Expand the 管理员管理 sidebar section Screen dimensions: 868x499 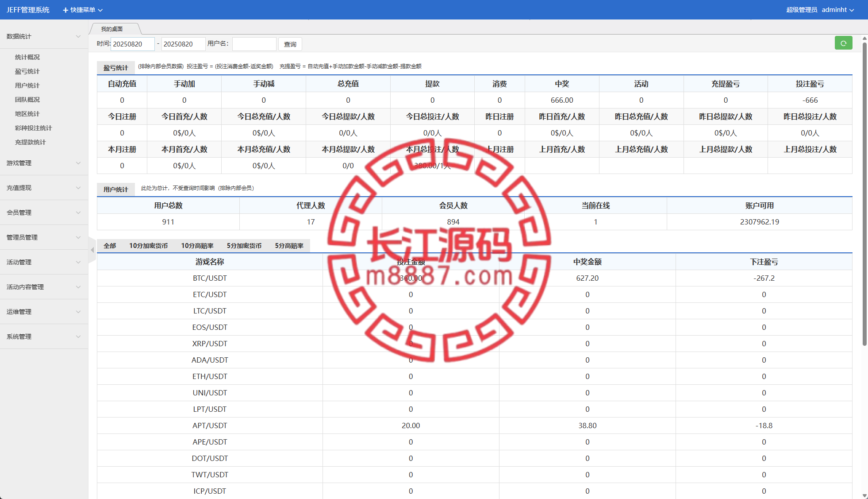44,237
